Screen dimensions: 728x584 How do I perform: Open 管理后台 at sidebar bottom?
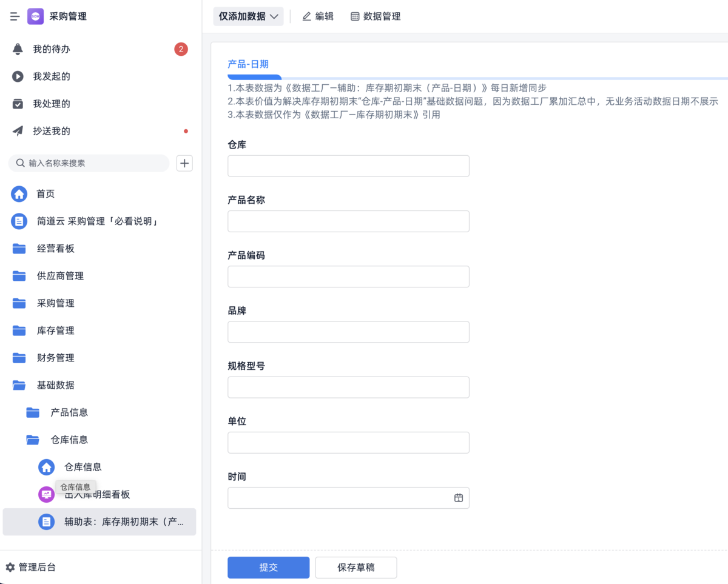[30, 567]
